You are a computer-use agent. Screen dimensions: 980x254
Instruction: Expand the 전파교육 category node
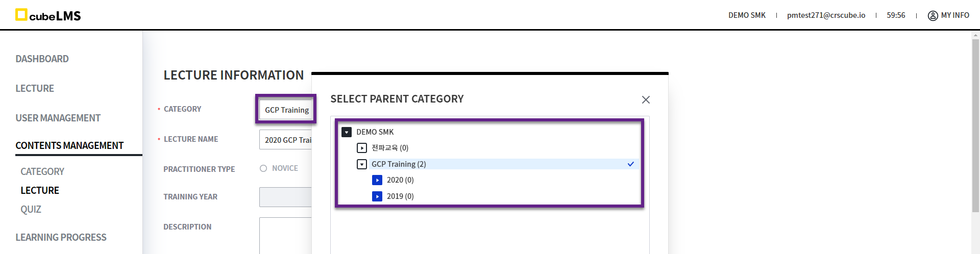click(362, 148)
